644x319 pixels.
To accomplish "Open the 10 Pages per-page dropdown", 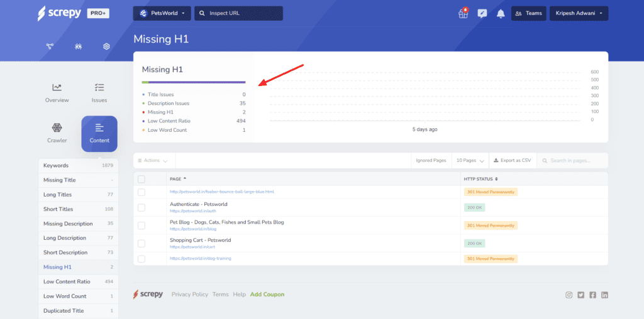I will point(470,160).
